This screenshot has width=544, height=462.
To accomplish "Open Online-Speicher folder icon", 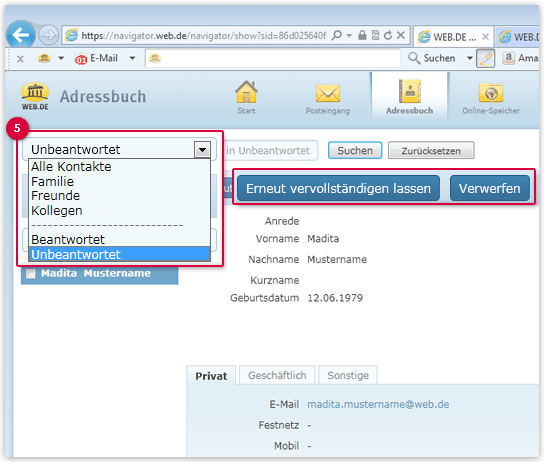I will coord(491,92).
